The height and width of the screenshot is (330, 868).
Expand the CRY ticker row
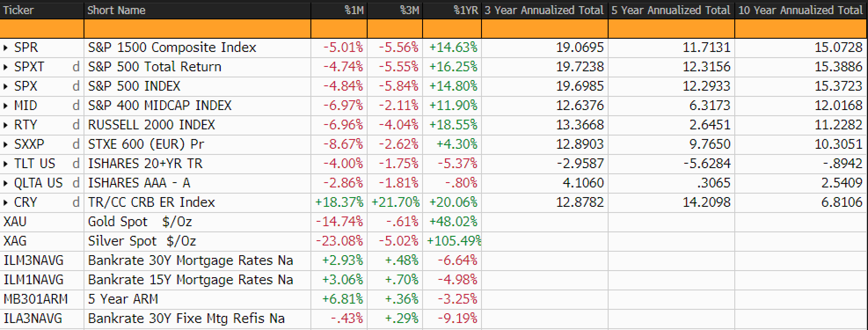point(6,202)
